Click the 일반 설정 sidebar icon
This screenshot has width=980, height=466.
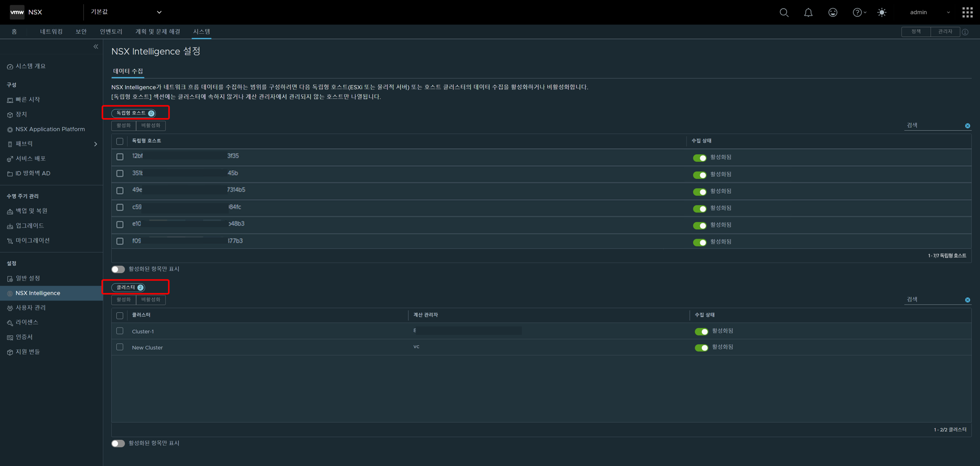10,279
